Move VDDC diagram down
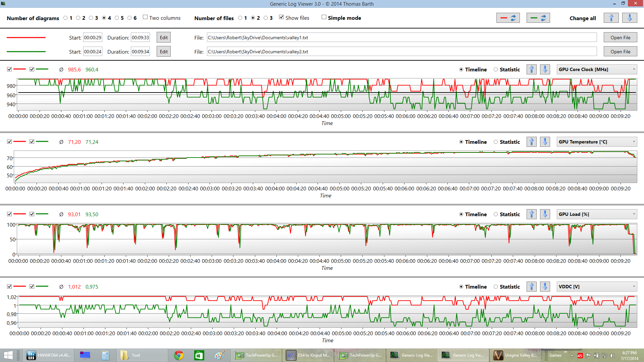This screenshot has height=362, width=644. click(x=545, y=287)
